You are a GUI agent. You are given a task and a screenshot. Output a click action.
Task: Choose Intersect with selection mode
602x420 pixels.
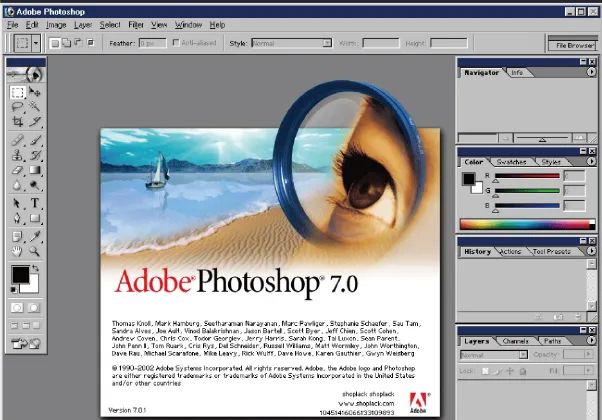[x=90, y=43]
